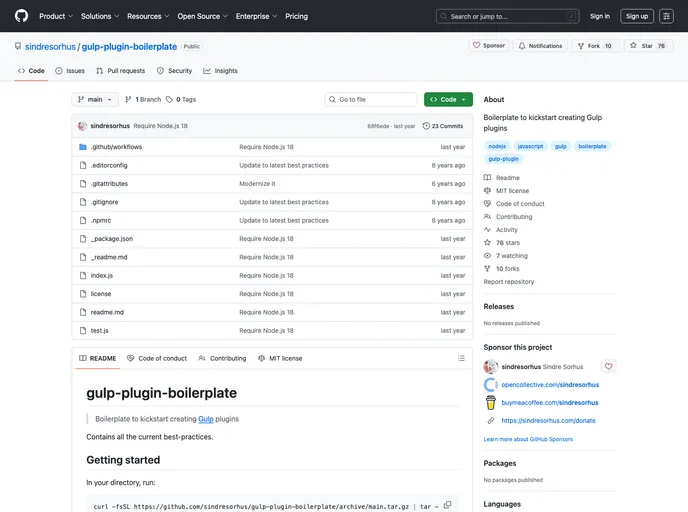Open the Security tab
Viewport: 688px width, 512px height.
click(175, 71)
